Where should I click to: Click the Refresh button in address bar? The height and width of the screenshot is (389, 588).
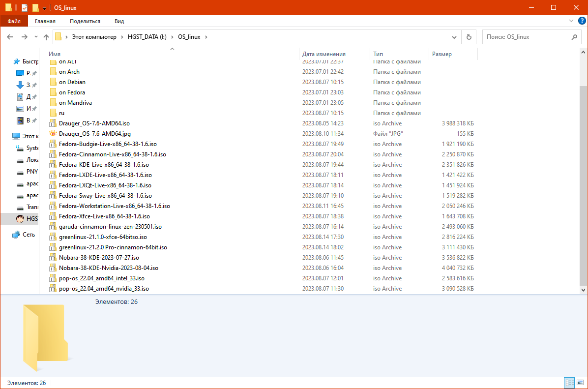tap(469, 37)
